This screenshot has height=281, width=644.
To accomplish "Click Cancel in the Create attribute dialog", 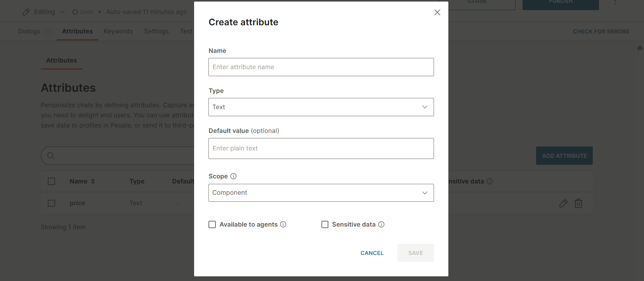I will pyautogui.click(x=371, y=253).
